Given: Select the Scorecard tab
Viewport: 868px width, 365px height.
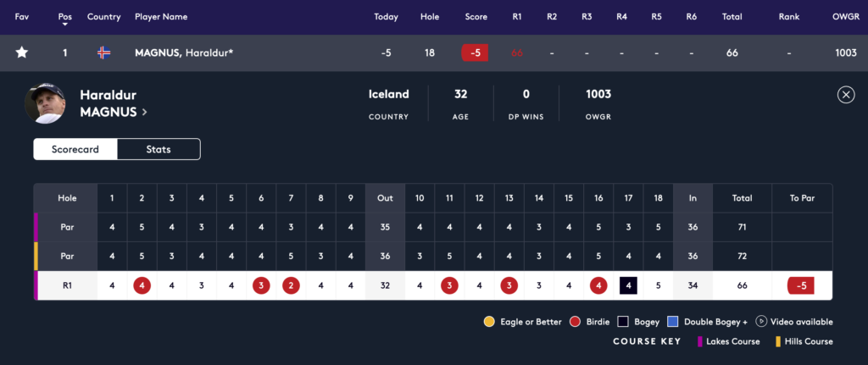Looking at the screenshot, I should coord(75,149).
